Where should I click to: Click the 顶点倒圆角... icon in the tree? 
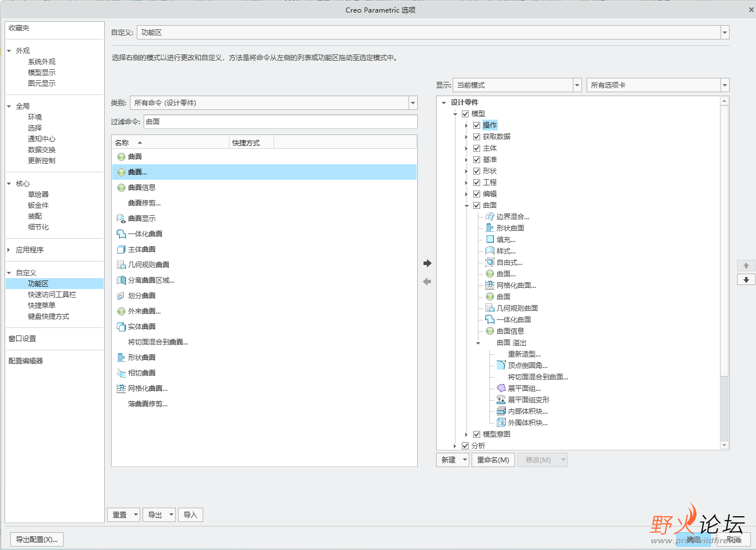pos(501,366)
